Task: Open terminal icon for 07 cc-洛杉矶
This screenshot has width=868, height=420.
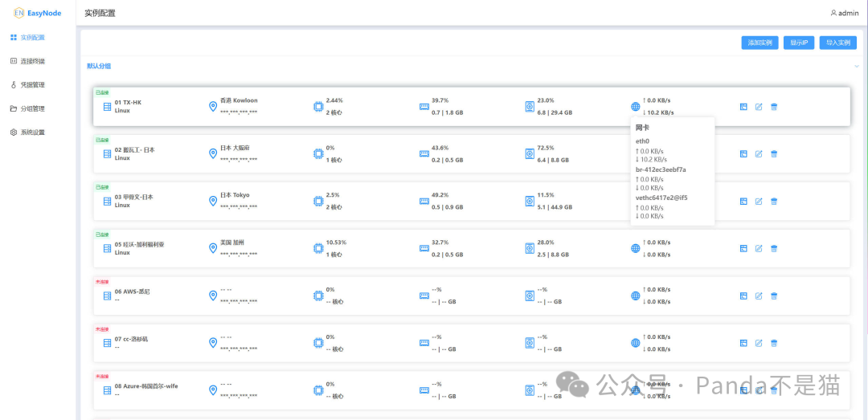Action: coord(743,343)
